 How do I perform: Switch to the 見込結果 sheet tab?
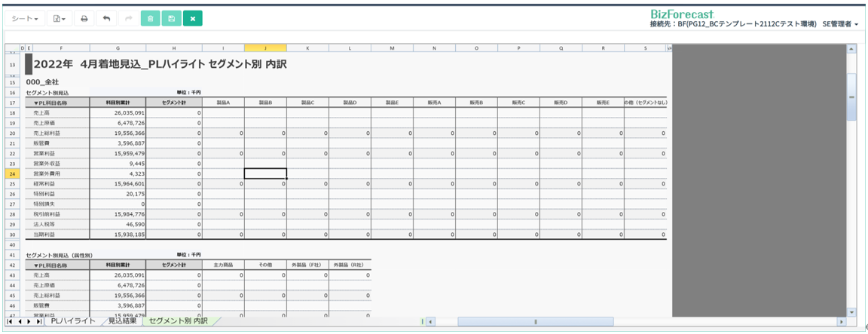click(x=122, y=321)
